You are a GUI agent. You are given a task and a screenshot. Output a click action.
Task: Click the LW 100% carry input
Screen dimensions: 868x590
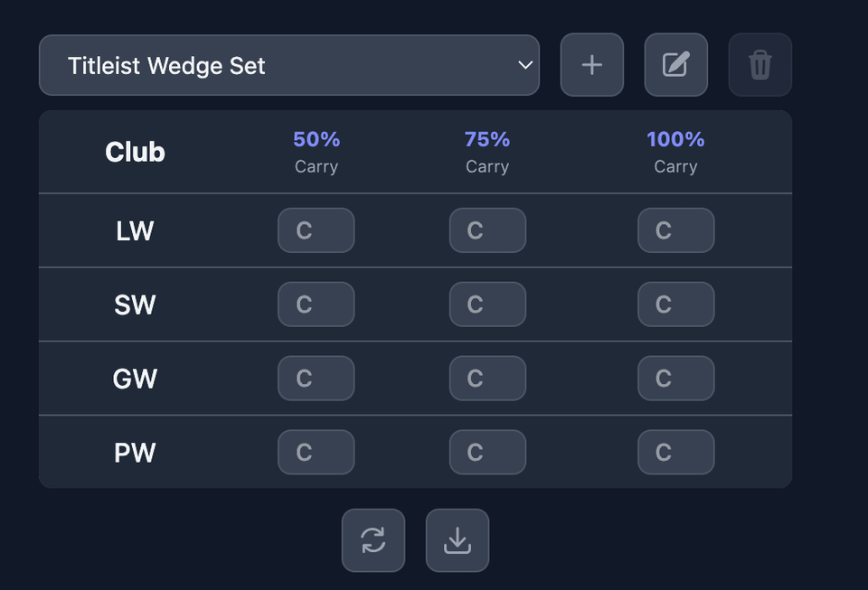[675, 230]
